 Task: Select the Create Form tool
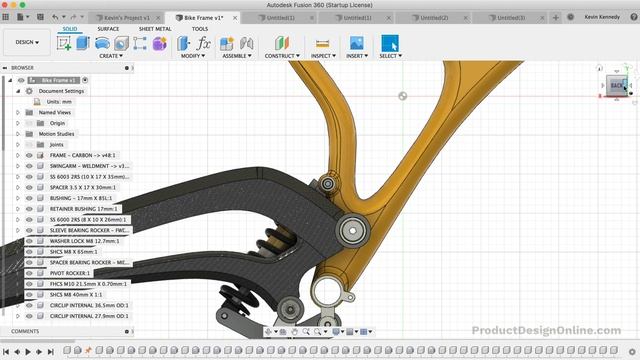pos(160,43)
